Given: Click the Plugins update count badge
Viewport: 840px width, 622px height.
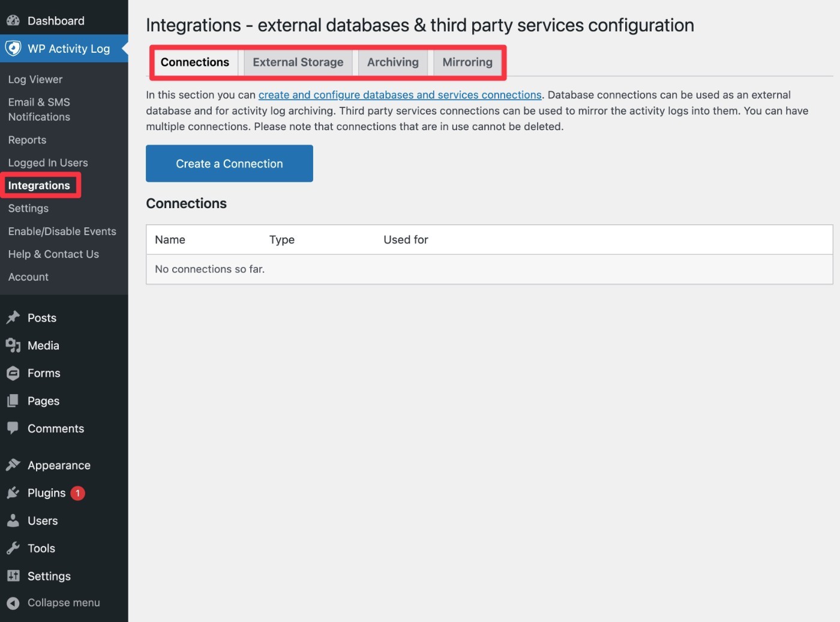Looking at the screenshot, I should tap(77, 493).
